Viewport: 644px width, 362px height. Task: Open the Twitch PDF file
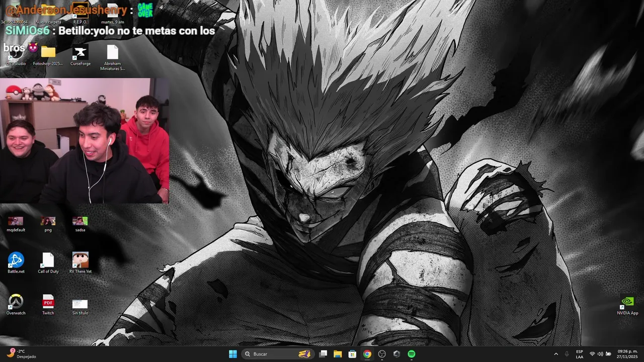click(x=48, y=305)
